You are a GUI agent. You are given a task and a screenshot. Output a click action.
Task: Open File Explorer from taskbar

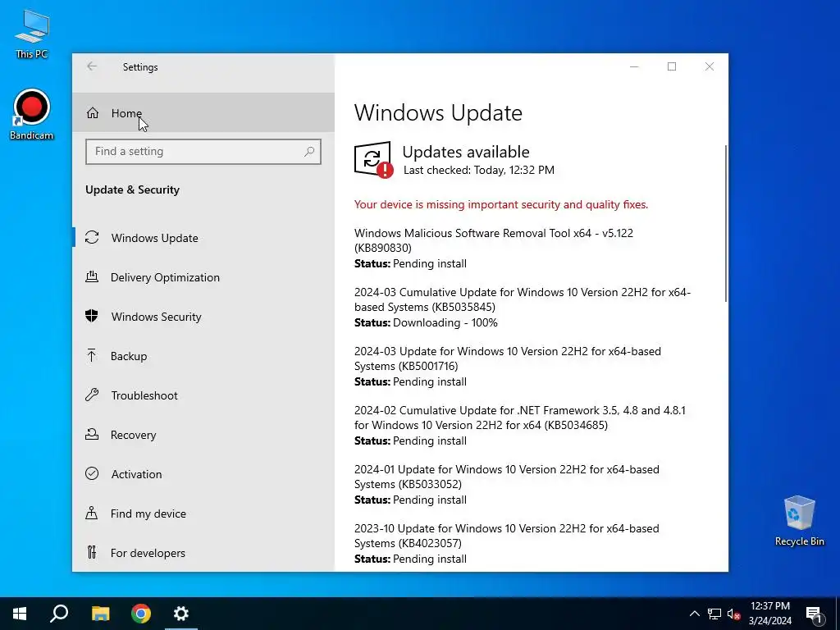click(x=100, y=614)
